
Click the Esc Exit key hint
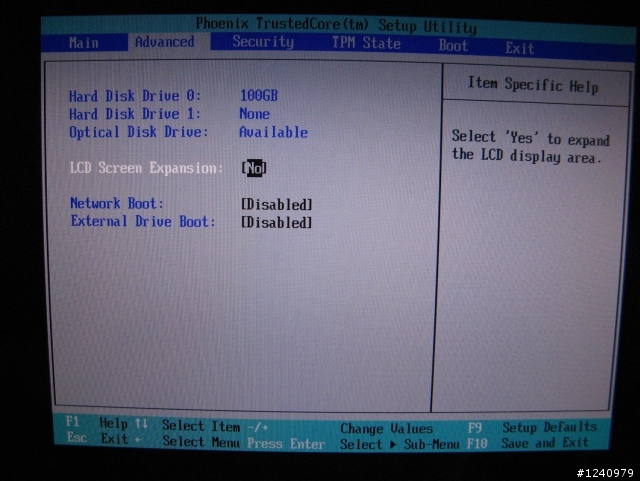pyautogui.click(x=97, y=438)
